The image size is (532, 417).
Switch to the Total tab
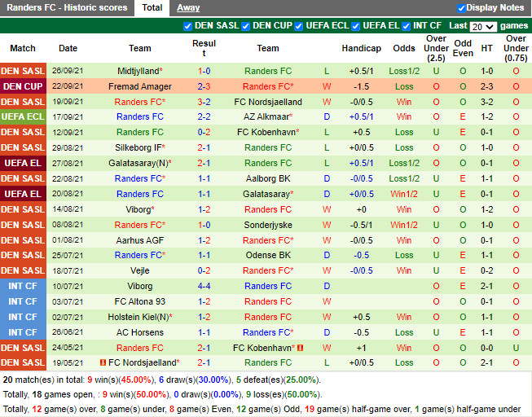point(152,8)
